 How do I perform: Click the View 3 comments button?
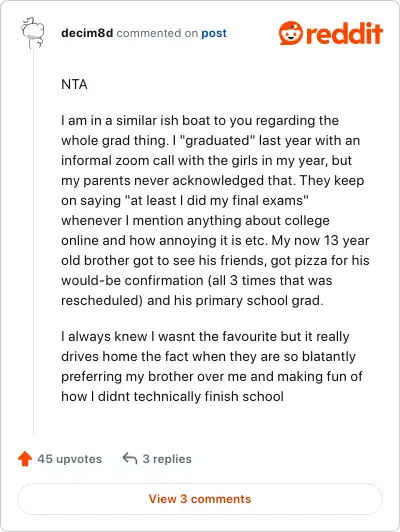click(x=200, y=499)
